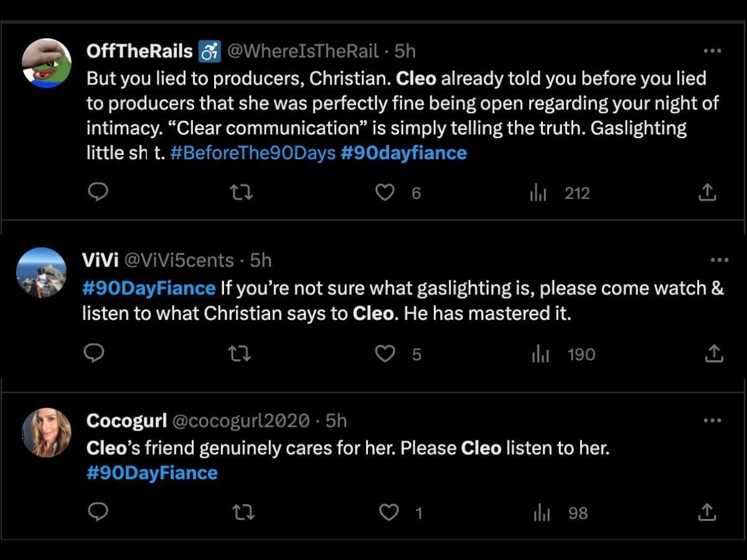Open more options on OffTheRails tweet
The height and width of the screenshot is (560, 747).
coord(711,51)
